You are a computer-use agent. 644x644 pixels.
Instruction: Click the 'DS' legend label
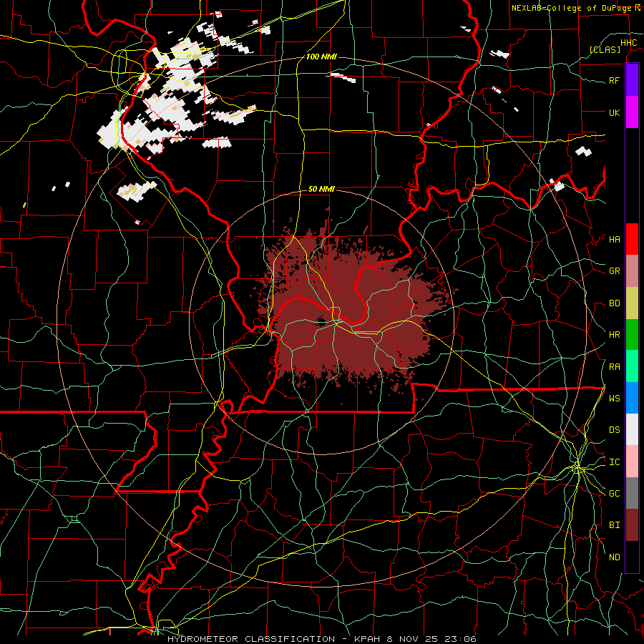coord(615,430)
